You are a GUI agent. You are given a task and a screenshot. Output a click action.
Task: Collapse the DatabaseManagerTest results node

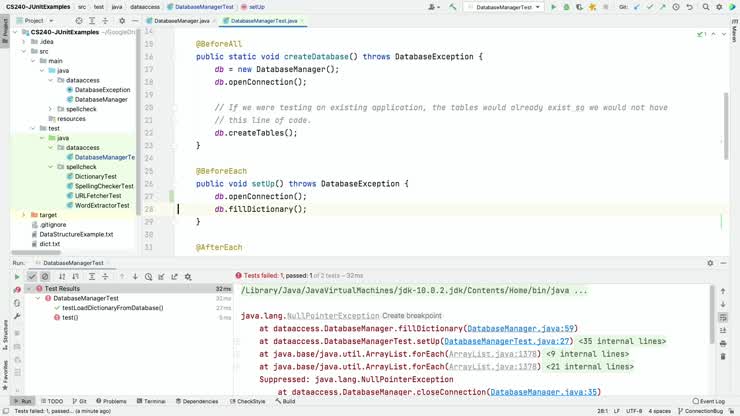coord(38,298)
